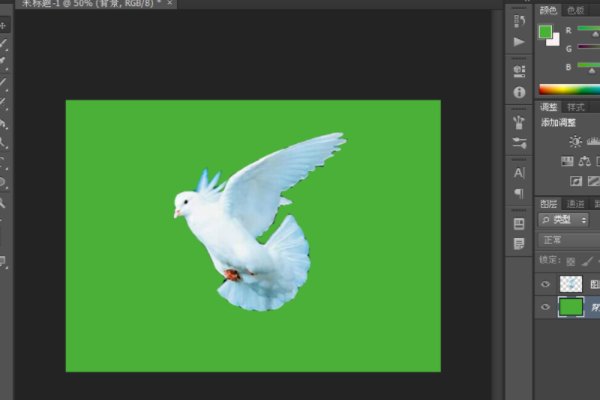Toggle visibility of the dove layer

coord(546,284)
